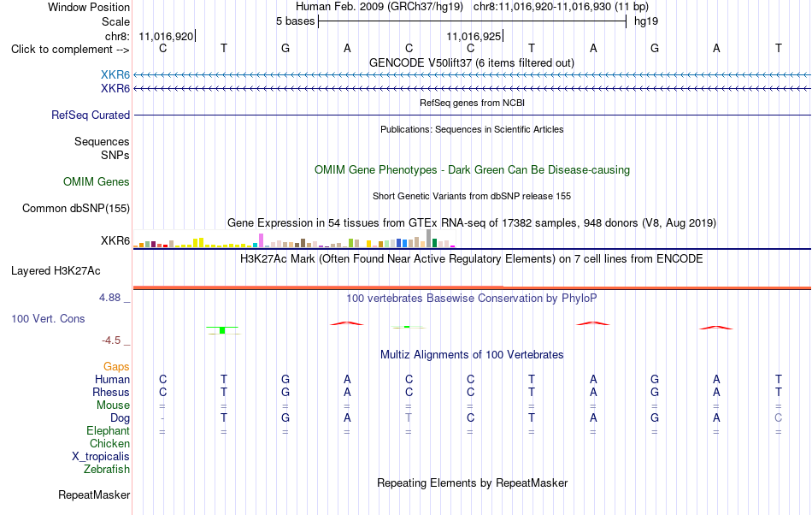Click the 5 bases scale bar
812x515 pixels.
click(x=473, y=21)
